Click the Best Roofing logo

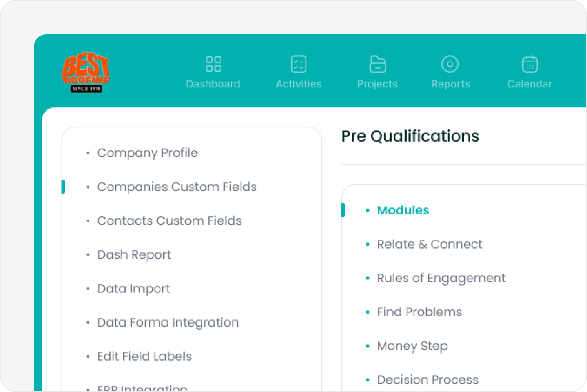[x=86, y=72]
